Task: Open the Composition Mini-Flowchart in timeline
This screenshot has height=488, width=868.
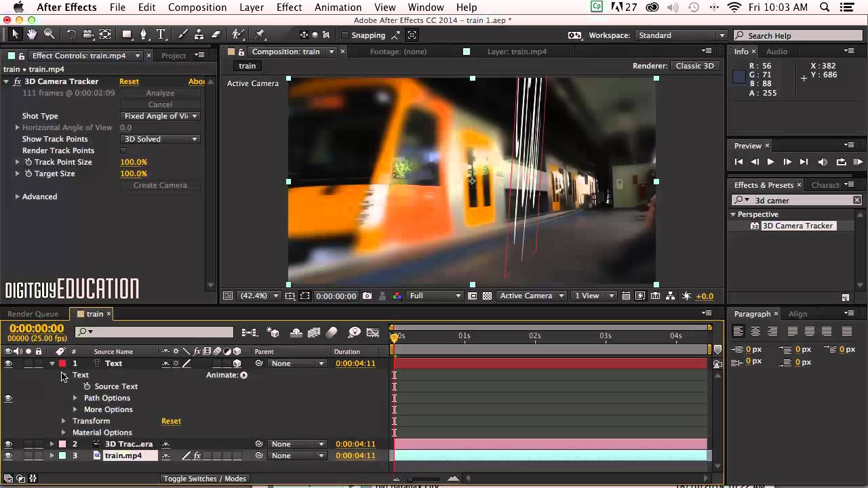Action: tap(250, 332)
